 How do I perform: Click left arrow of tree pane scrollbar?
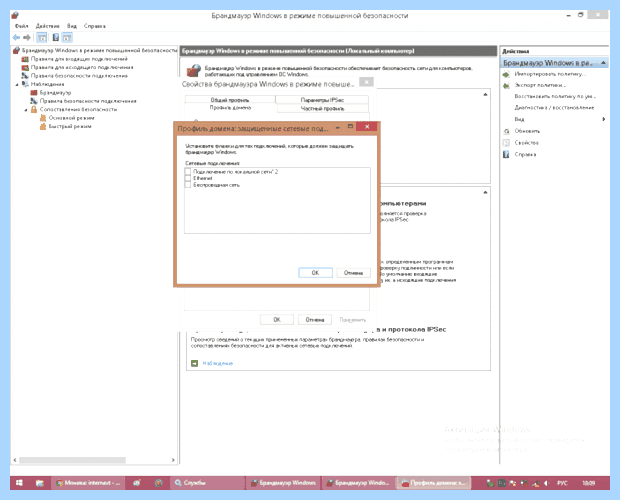pyautogui.click(x=15, y=460)
